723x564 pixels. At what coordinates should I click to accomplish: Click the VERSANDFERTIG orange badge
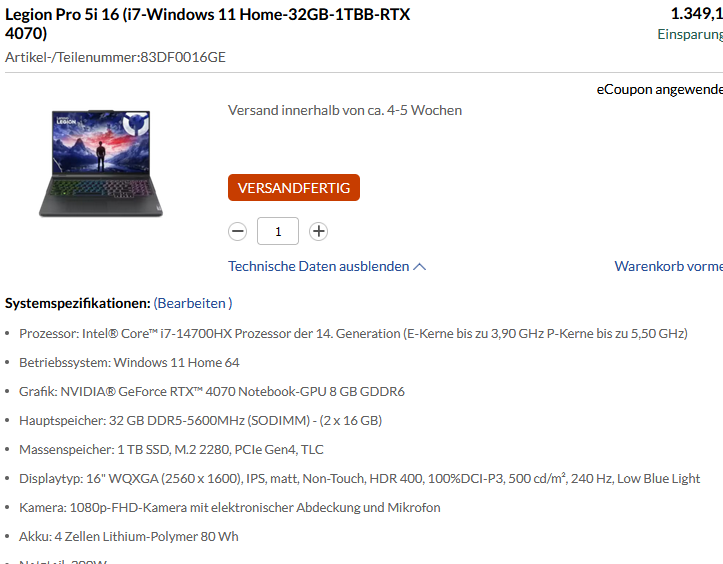coord(294,188)
